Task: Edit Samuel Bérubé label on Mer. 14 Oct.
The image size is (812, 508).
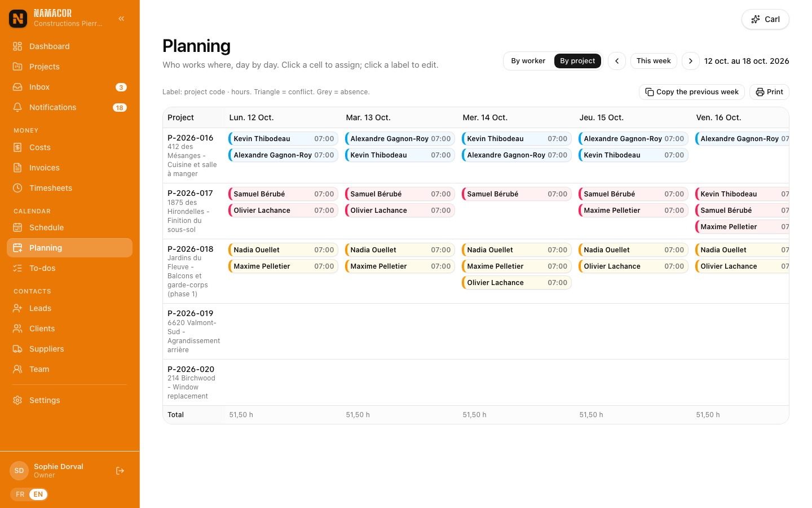Action: (x=517, y=194)
